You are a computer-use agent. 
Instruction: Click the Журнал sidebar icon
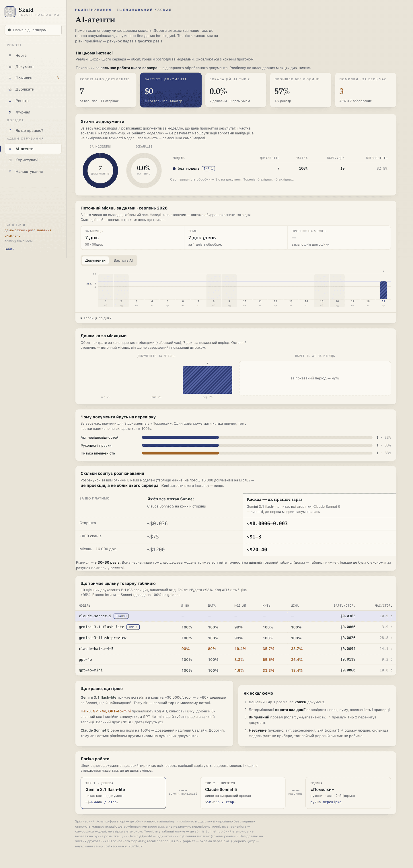[10, 112]
